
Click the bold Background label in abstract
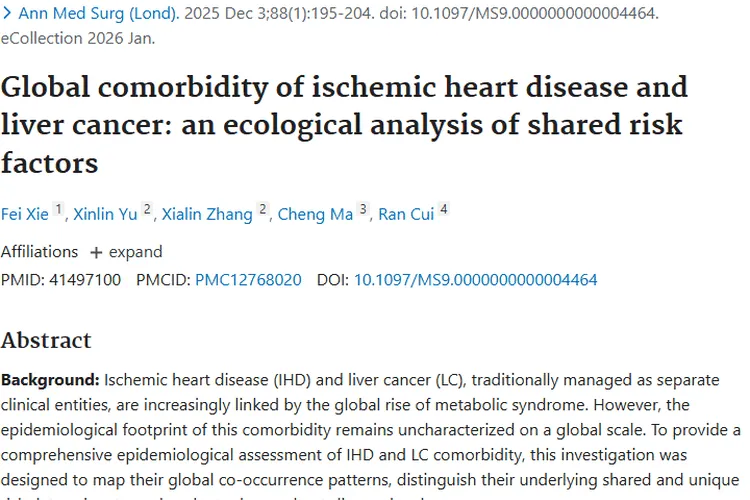(x=50, y=380)
